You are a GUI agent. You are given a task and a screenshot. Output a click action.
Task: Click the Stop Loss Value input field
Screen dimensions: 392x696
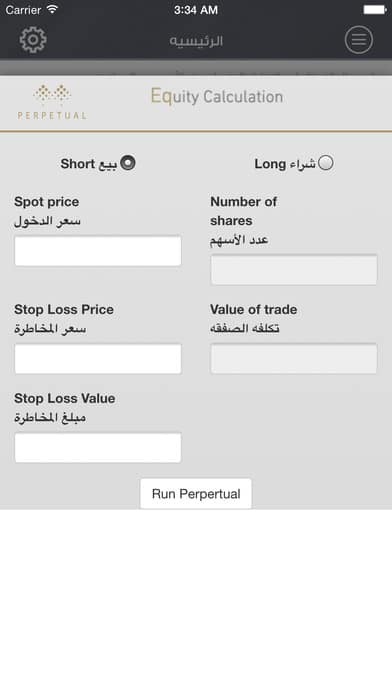pyautogui.click(x=98, y=448)
